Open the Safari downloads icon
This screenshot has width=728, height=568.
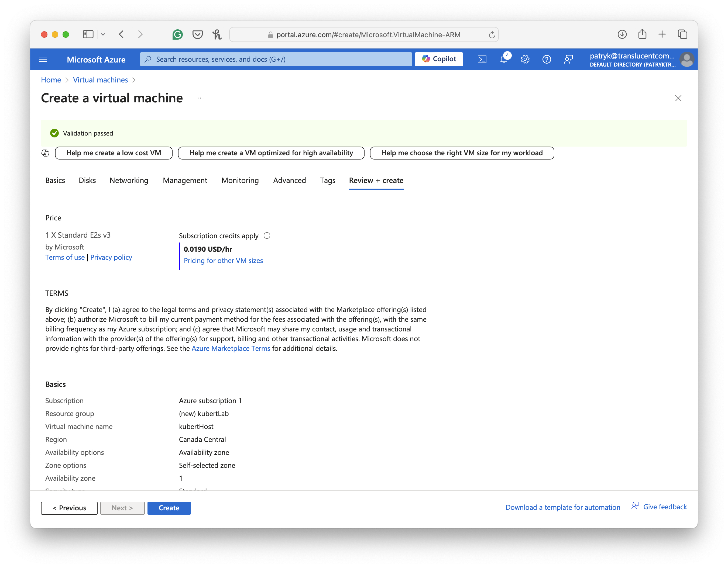click(x=622, y=34)
